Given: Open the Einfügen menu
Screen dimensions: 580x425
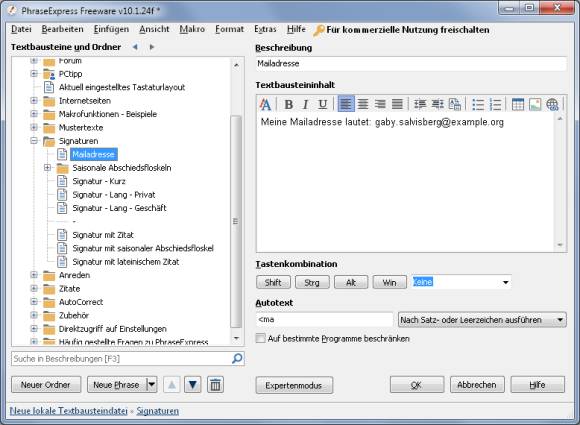Looking at the screenshot, I should pyautogui.click(x=111, y=29).
